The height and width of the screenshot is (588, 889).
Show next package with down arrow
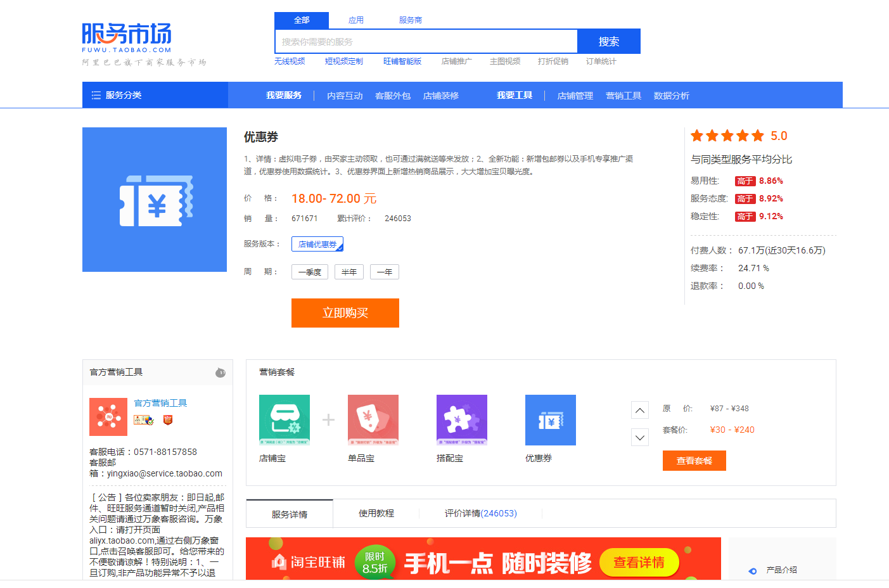click(640, 437)
